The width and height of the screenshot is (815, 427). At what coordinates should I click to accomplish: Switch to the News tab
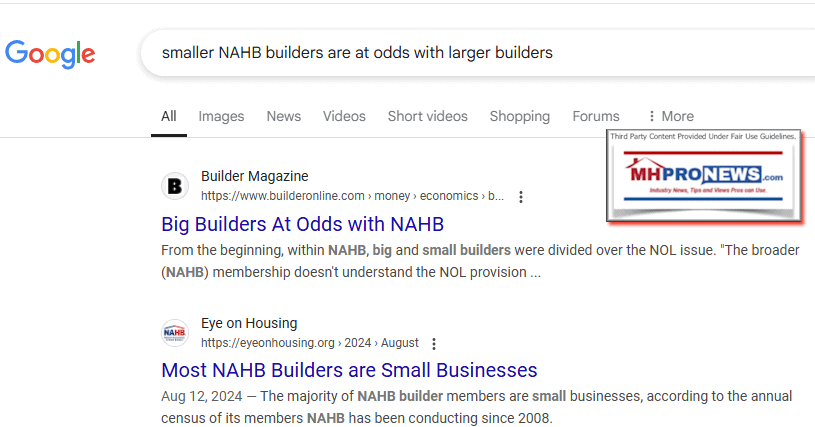(x=283, y=116)
